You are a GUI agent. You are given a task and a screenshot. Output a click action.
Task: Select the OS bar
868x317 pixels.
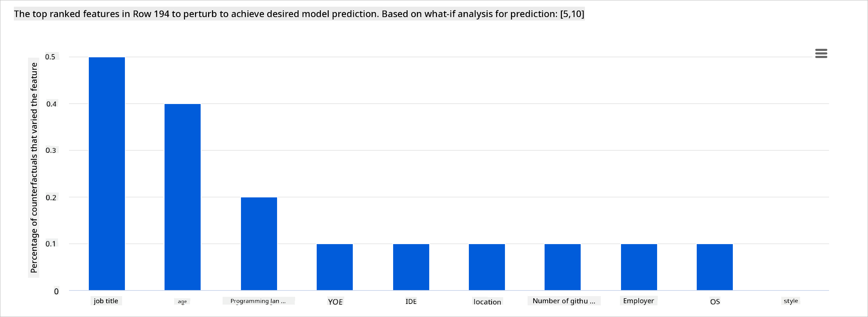(x=715, y=267)
